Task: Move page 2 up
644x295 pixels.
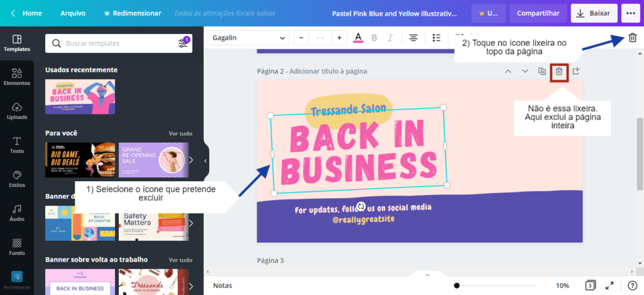Action: [x=508, y=71]
